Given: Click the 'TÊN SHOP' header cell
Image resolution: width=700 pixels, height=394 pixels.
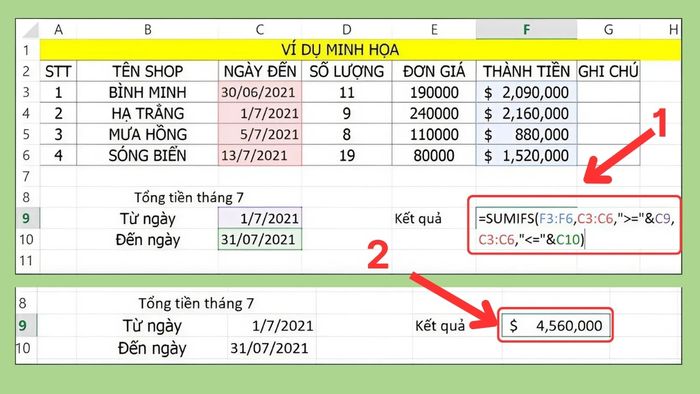Looking at the screenshot, I should 148,71.
